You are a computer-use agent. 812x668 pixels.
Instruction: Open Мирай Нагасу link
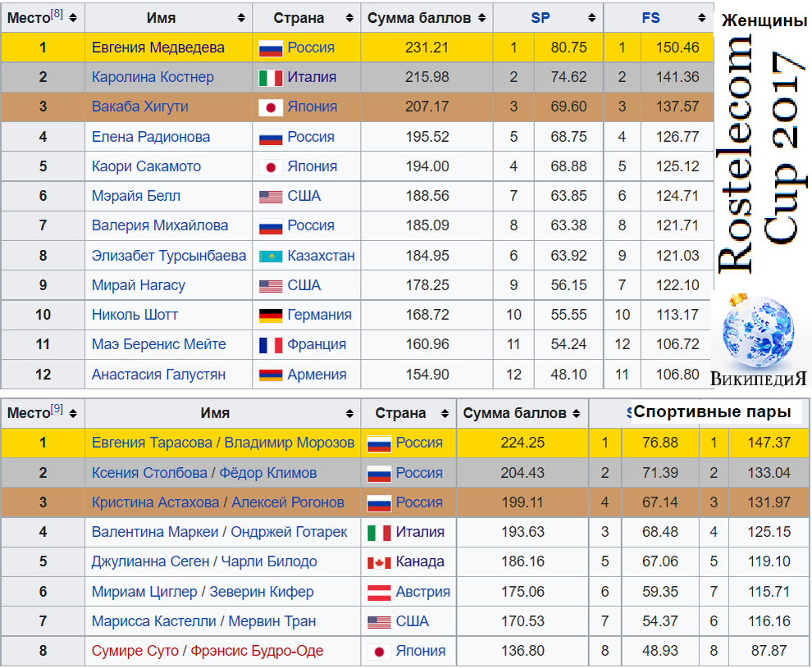pyautogui.click(x=139, y=285)
